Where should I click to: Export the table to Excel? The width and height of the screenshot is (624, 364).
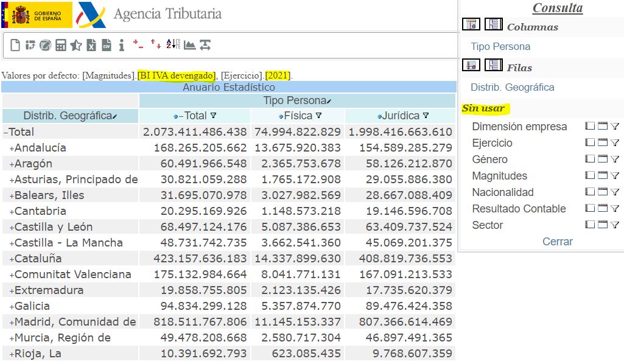(91, 45)
